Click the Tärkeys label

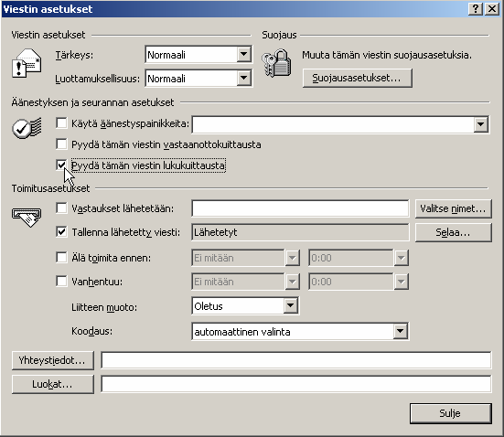[74, 55]
